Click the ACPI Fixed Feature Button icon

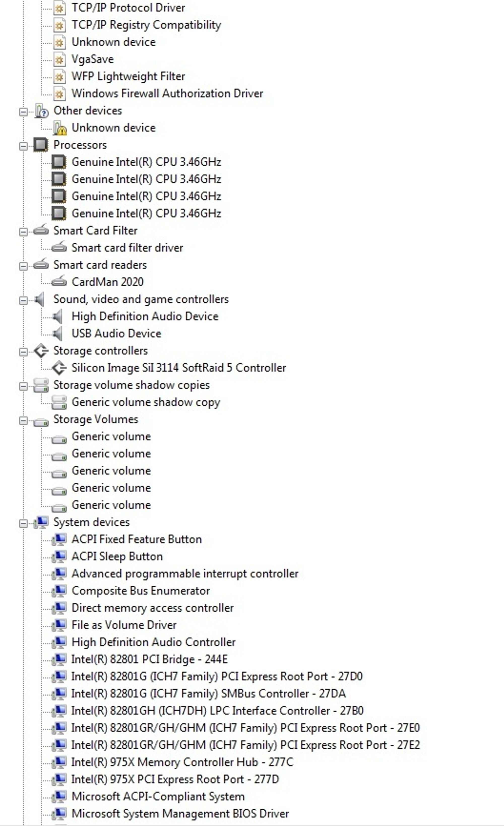pos(59,539)
